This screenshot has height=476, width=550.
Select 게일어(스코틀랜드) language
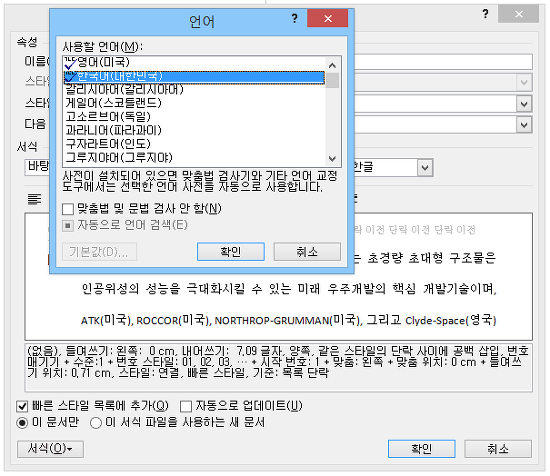[194, 103]
